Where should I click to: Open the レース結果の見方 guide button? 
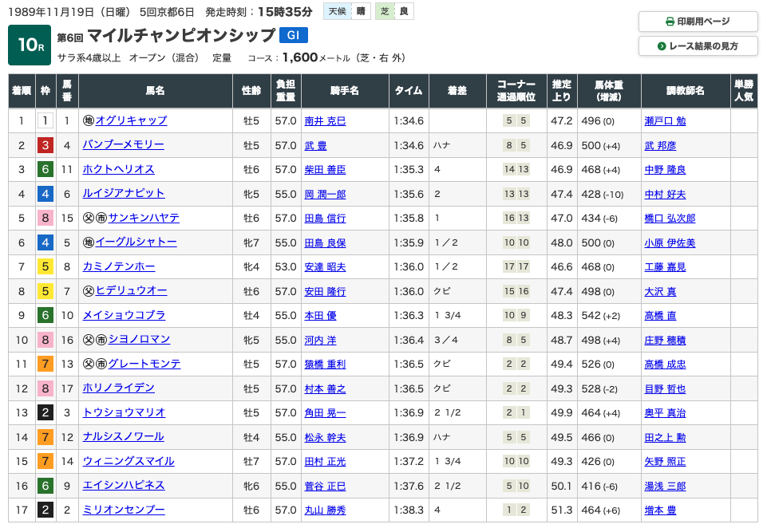coord(698,46)
